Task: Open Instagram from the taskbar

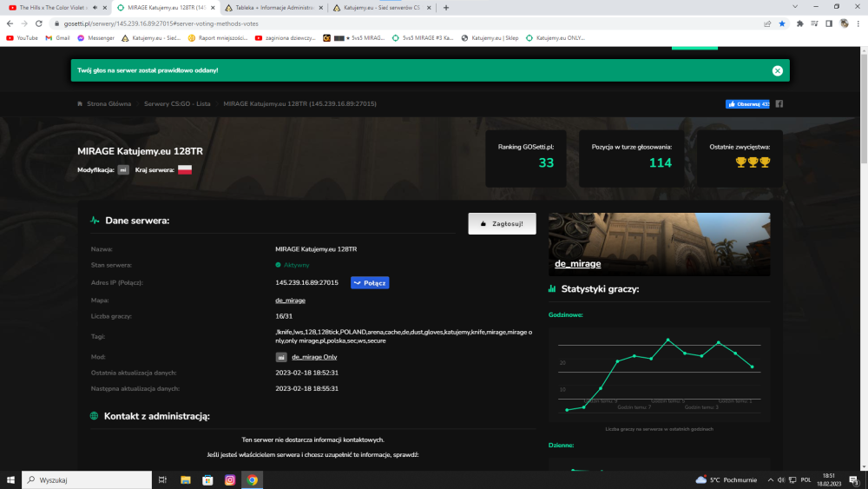Action: pyautogui.click(x=230, y=479)
